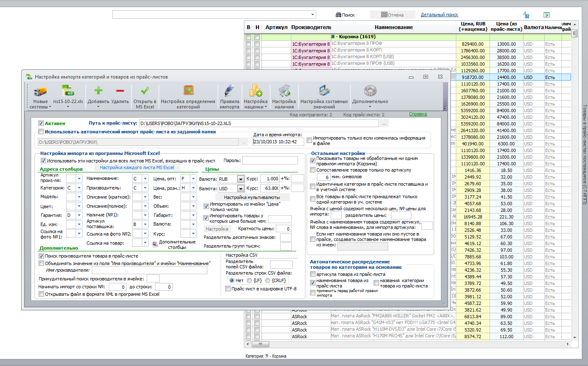The image size is (588, 366).
Task: Open Настройка составных значений tool
Action: [x=324, y=97]
